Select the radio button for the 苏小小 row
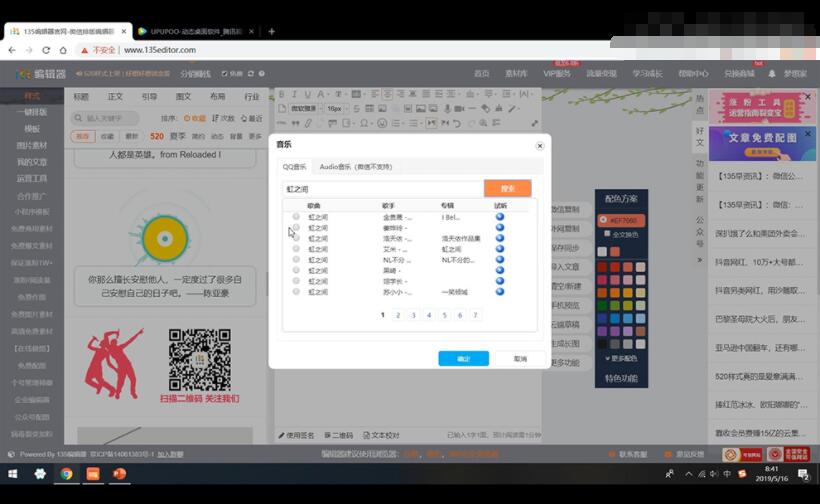This screenshot has width=820, height=504. [x=296, y=292]
